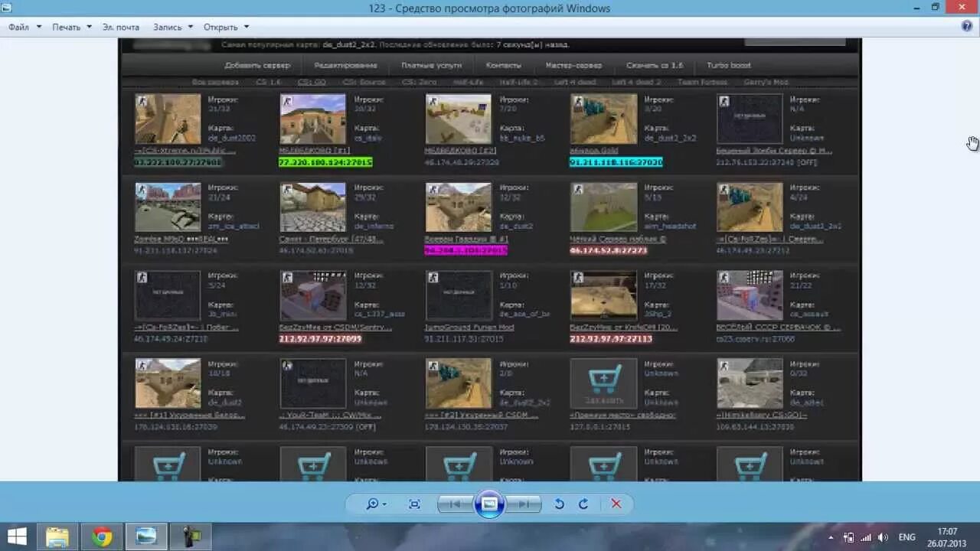Rotate the photo counterclockwise
Image resolution: width=980 pixels, height=551 pixels.
tap(559, 504)
